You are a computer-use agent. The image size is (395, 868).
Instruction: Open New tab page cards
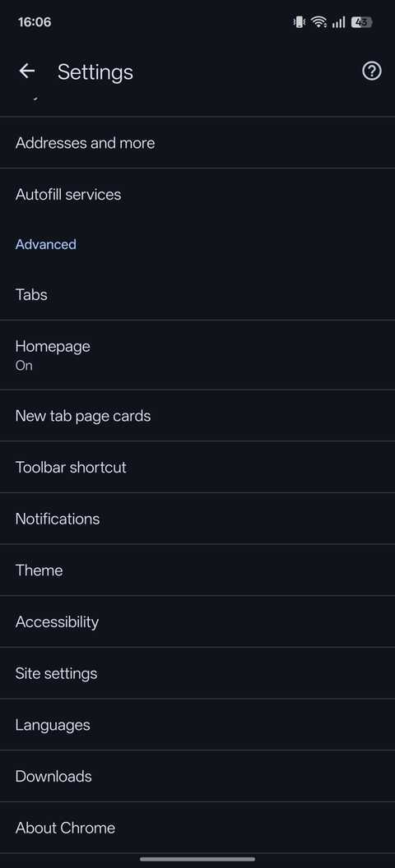[197, 416]
